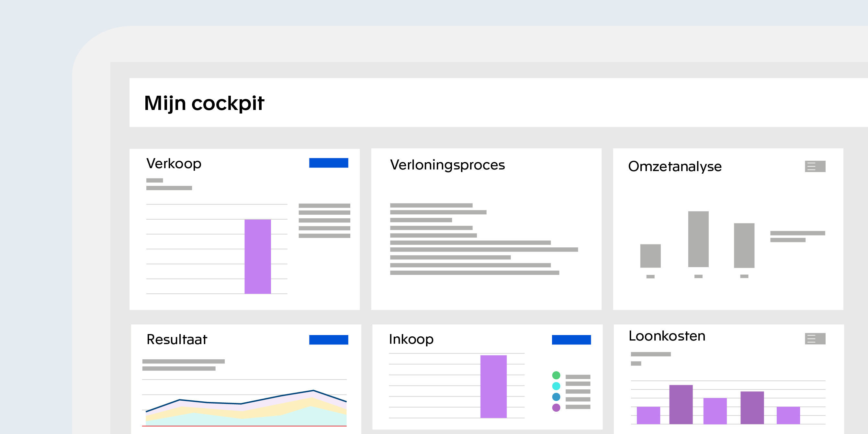
Task: Click the Mijn cockpit heading
Action: coord(204,103)
